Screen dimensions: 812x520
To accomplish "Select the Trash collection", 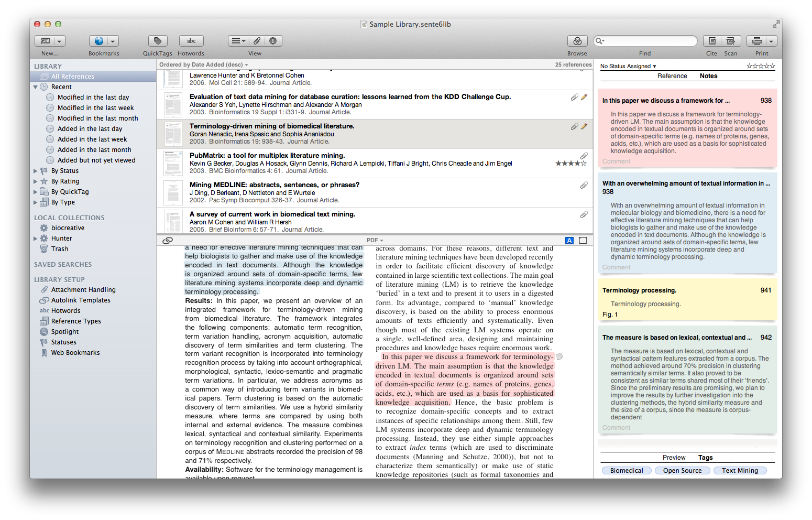I will (x=93, y=249).
